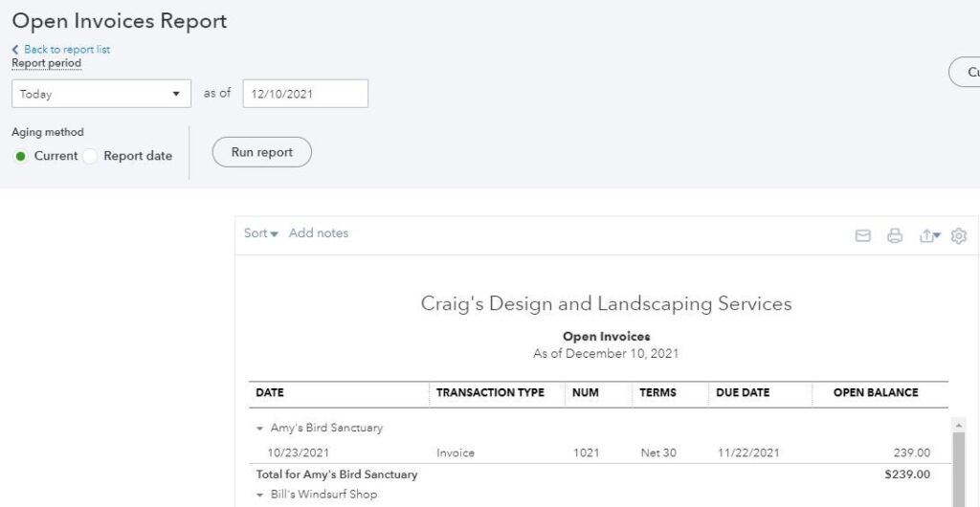Click the OPEN BALANCE column header
980x507 pixels.
(x=875, y=393)
